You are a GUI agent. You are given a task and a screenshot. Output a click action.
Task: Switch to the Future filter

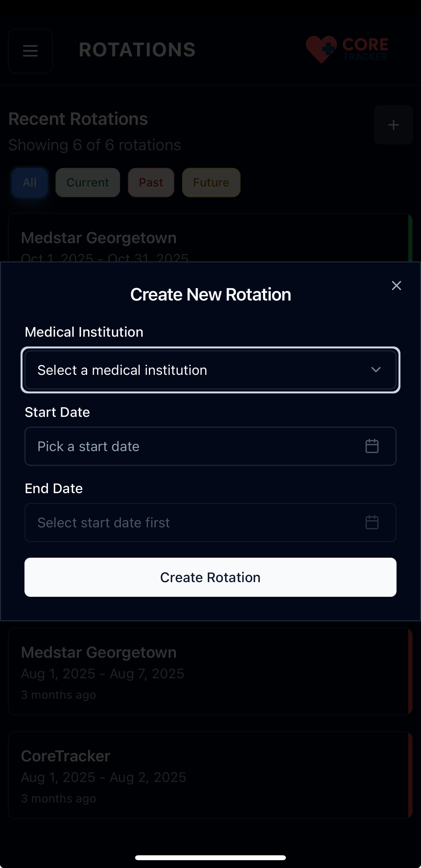click(211, 182)
